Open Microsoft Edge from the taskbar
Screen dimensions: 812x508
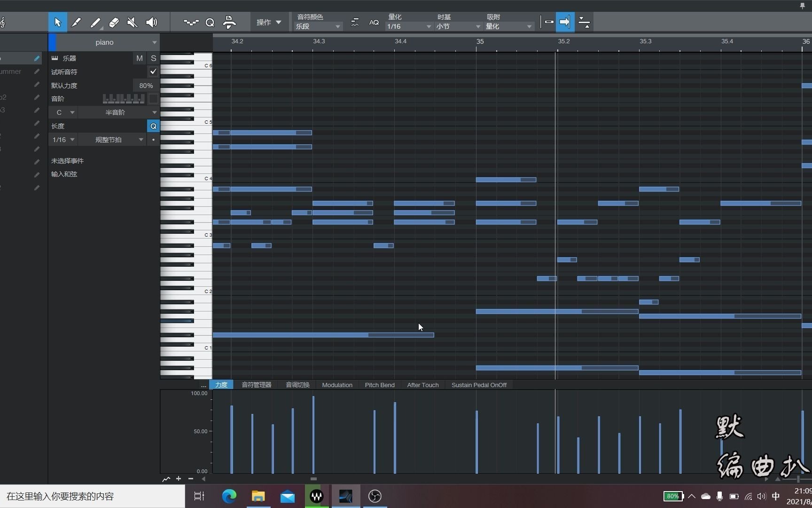[x=229, y=496]
